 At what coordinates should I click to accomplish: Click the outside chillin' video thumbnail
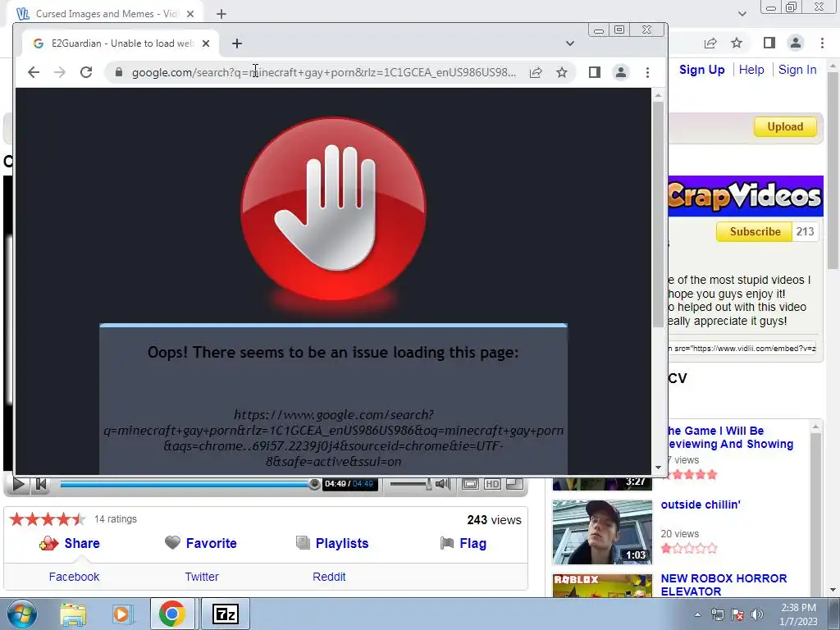tap(602, 532)
